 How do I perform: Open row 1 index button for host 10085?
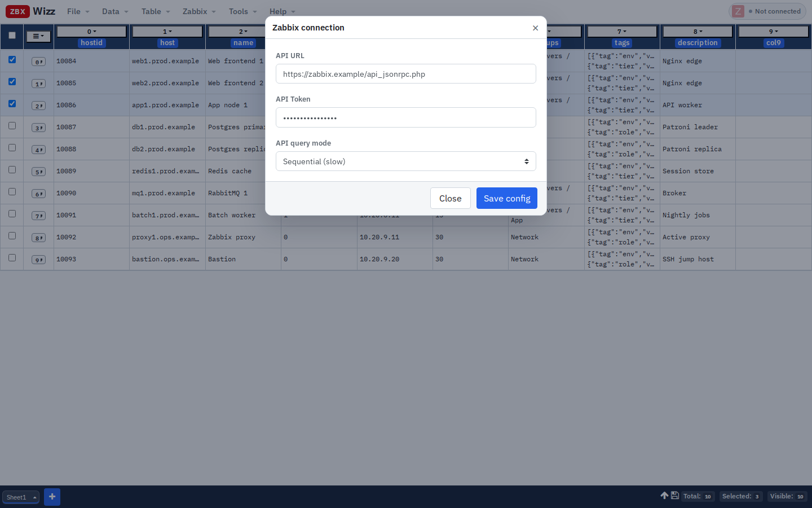click(38, 84)
